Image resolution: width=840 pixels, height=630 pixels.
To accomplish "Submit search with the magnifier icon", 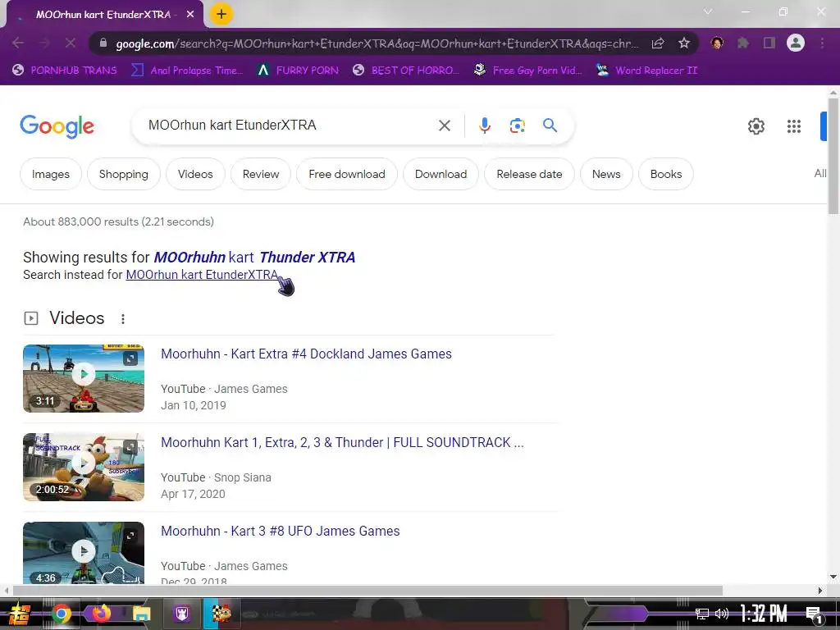I will [x=550, y=126].
